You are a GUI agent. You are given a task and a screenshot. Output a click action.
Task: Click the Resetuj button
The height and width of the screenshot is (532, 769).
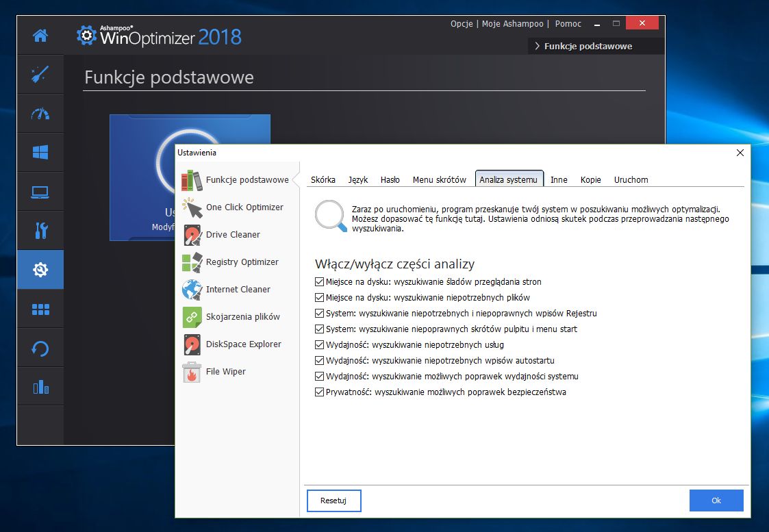pos(334,501)
